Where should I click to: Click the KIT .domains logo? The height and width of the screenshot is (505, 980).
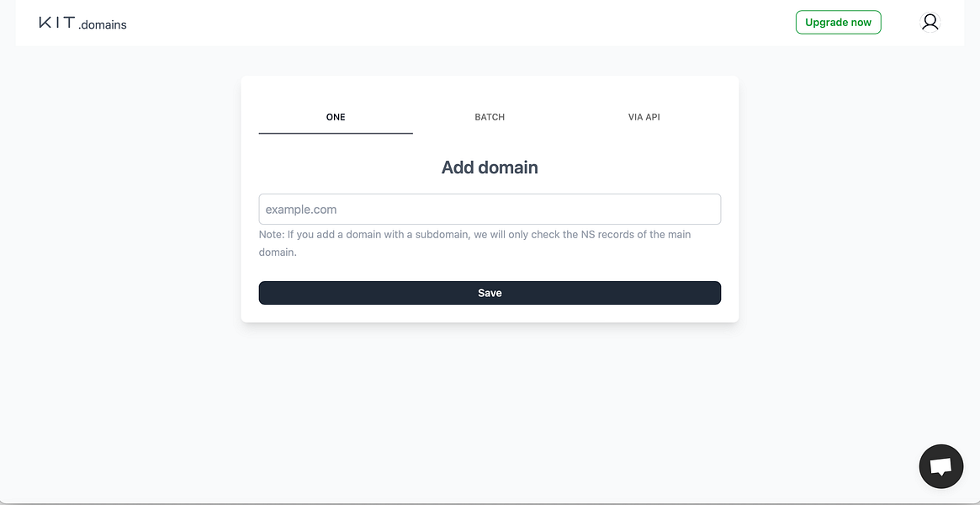coord(82,22)
